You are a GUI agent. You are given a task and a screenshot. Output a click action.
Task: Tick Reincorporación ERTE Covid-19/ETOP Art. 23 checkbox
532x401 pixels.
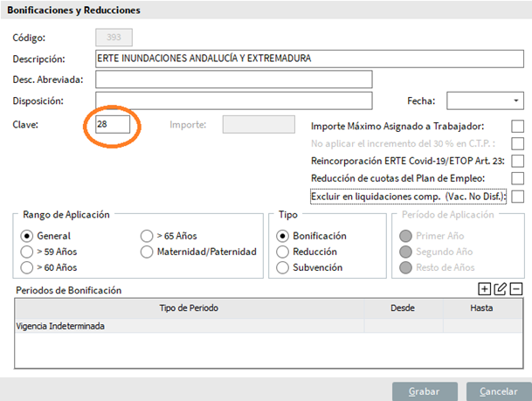pyautogui.click(x=517, y=161)
